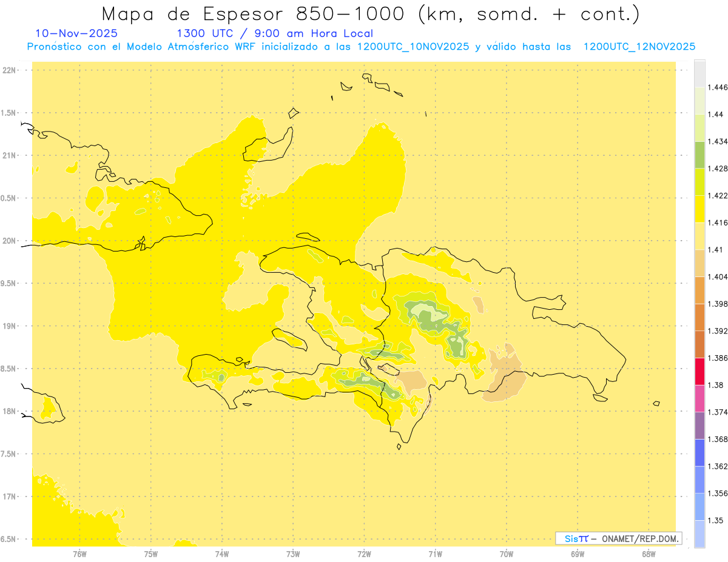The width and height of the screenshot is (728, 562).
Task: Click the legend value 1.44
Action: pos(715,115)
